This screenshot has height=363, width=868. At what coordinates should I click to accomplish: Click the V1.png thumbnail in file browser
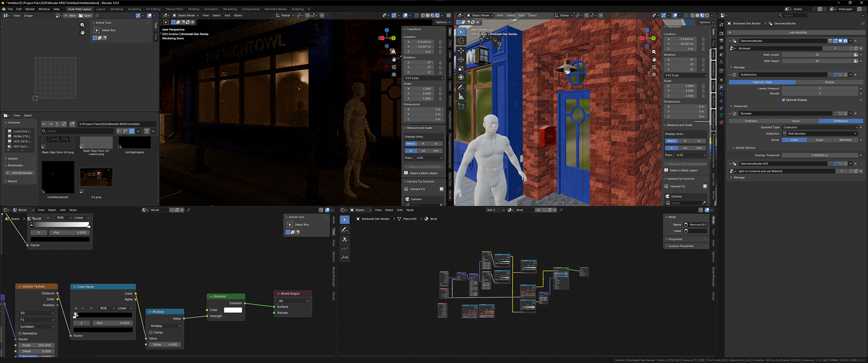pyautogui.click(x=96, y=177)
